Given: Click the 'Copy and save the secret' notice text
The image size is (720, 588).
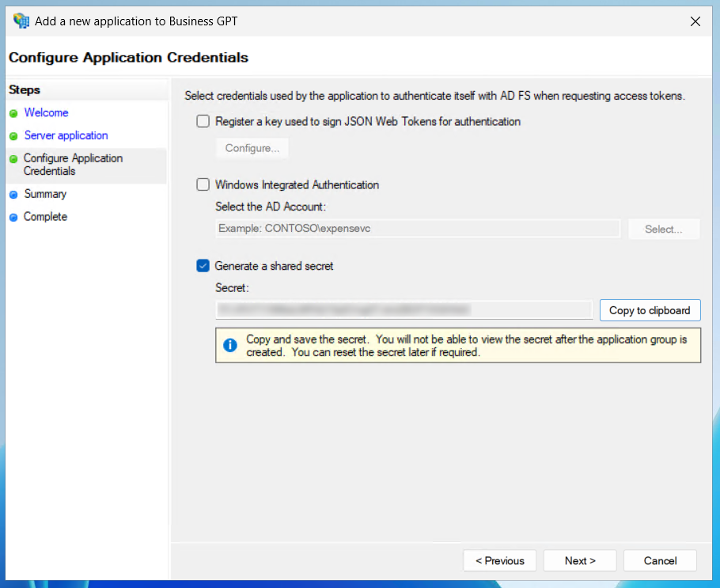Looking at the screenshot, I should click(x=467, y=346).
